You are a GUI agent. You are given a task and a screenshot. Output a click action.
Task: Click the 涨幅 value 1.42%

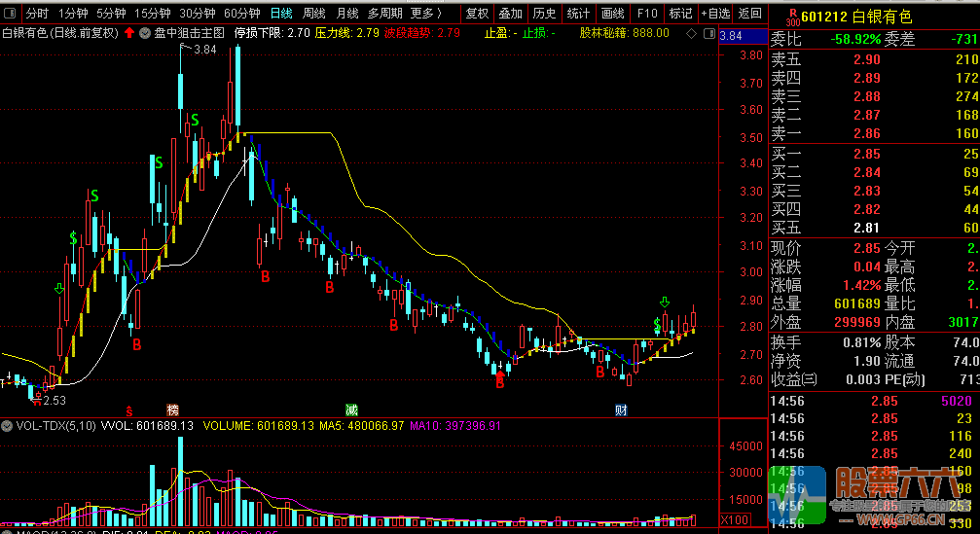(x=863, y=285)
